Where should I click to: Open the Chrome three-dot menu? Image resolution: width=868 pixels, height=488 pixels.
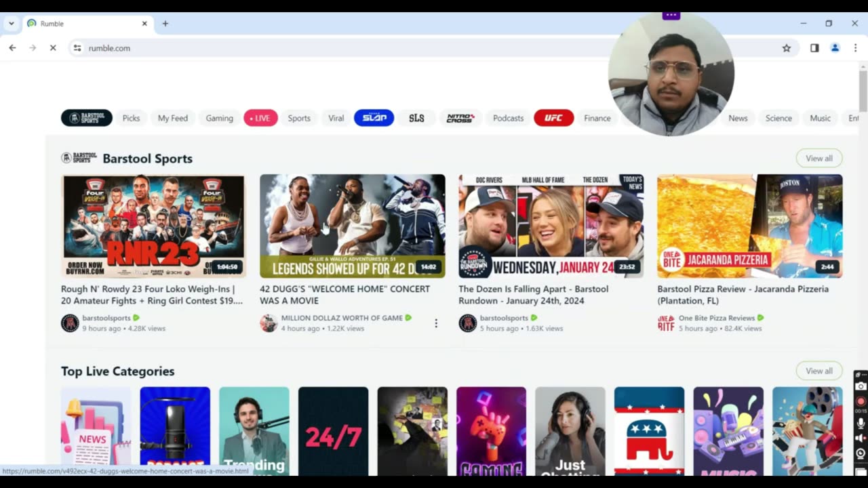(855, 48)
